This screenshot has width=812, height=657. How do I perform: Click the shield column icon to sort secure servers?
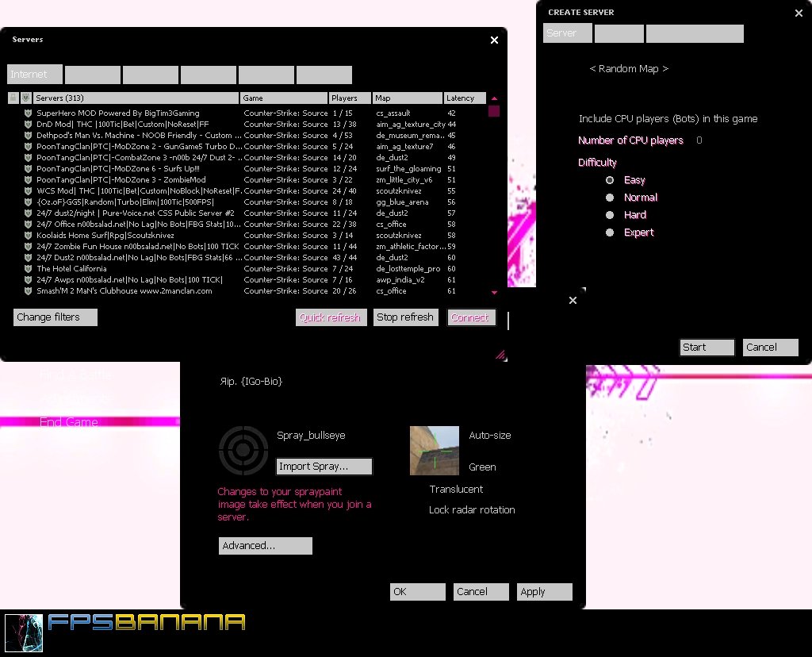pyautogui.click(x=25, y=98)
